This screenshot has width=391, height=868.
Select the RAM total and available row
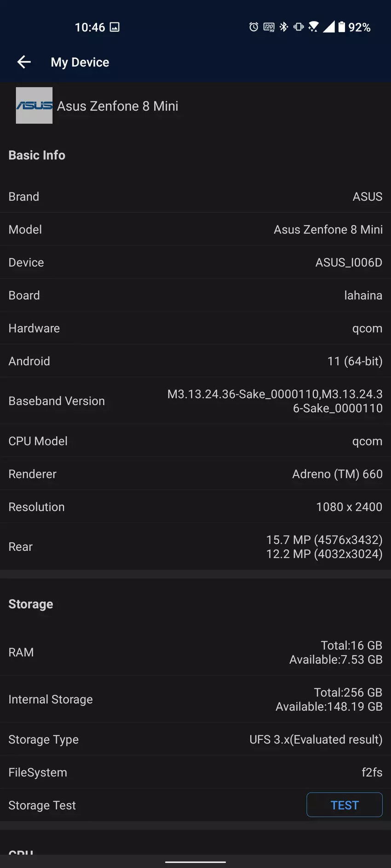[x=195, y=652]
